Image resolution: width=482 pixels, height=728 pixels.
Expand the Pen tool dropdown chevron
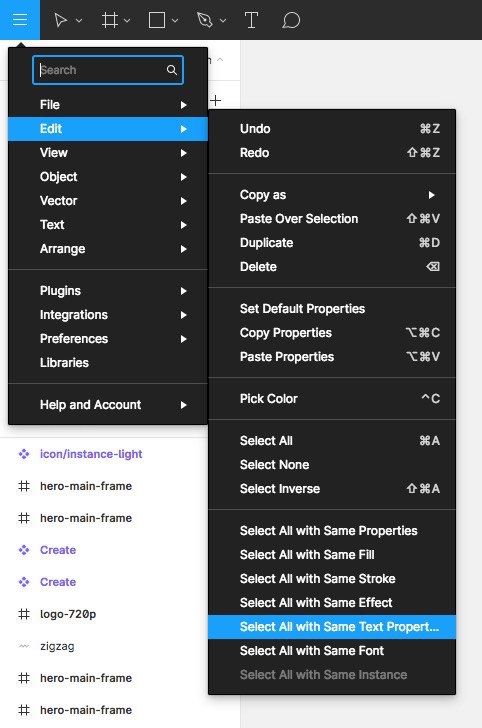[x=223, y=20]
